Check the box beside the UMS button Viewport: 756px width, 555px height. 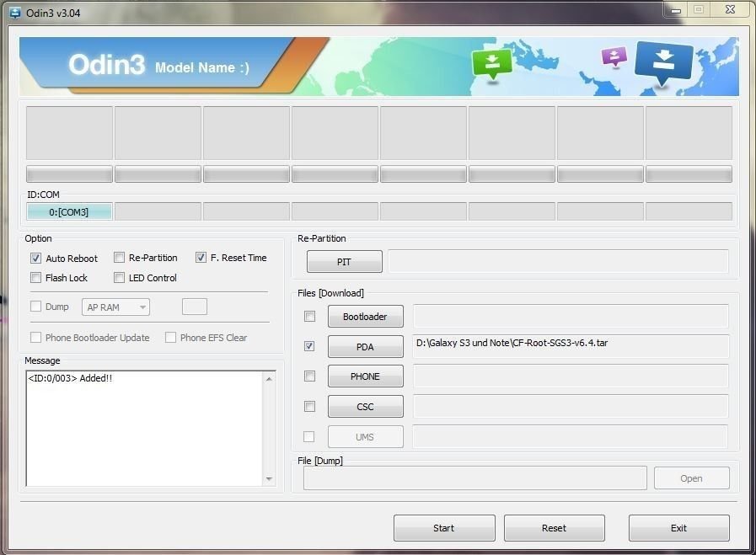[x=309, y=436]
